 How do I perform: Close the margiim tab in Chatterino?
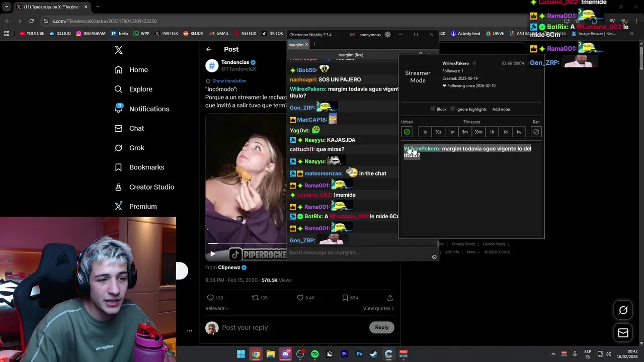(x=306, y=45)
